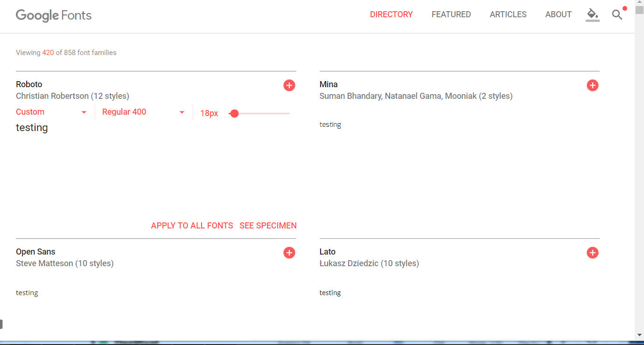This screenshot has width=644, height=345.
Task: Click the Viewing 420 of 858 count
Action: [x=66, y=53]
